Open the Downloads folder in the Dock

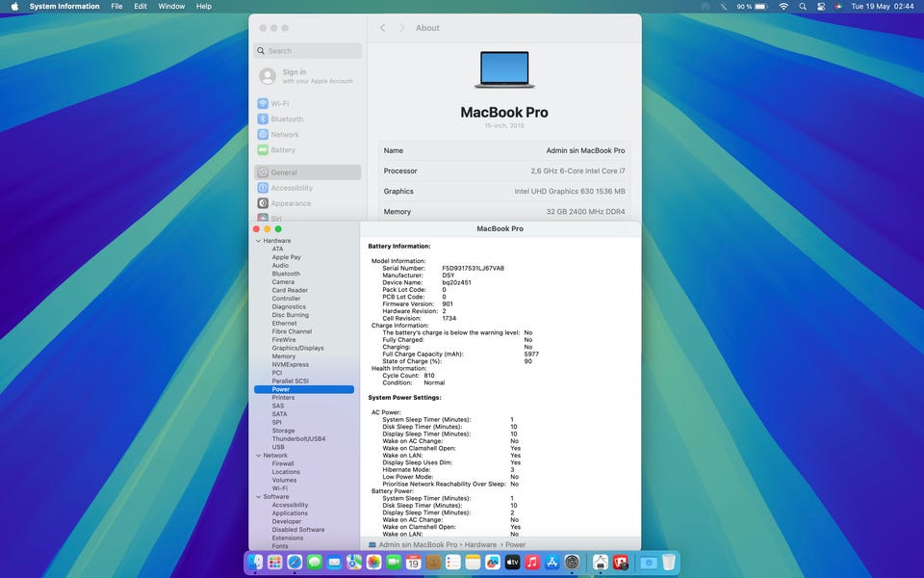pyautogui.click(x=648, y=562)
